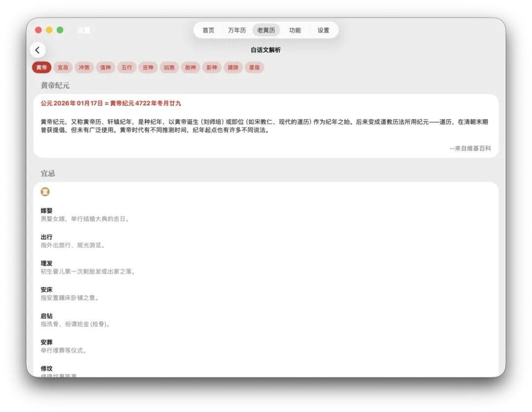532x412 pixels.
Task: Select the 星宿 chip at the end
Action: (x=254, y=67)
